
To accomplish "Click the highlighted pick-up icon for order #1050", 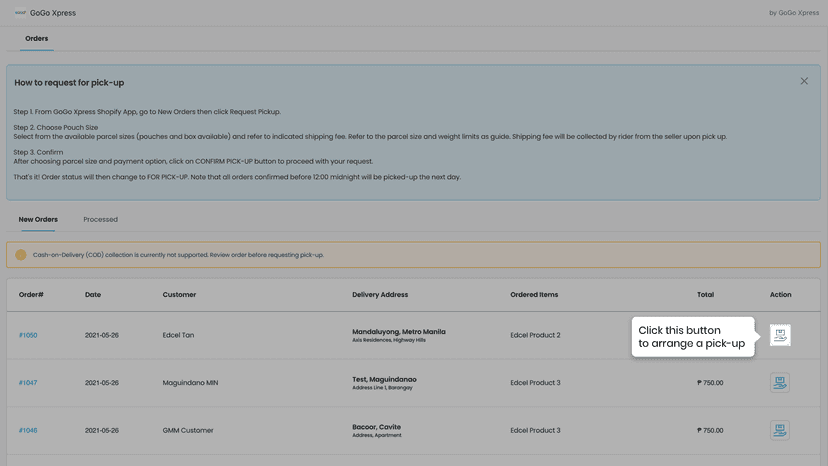I will coord(780,335).
